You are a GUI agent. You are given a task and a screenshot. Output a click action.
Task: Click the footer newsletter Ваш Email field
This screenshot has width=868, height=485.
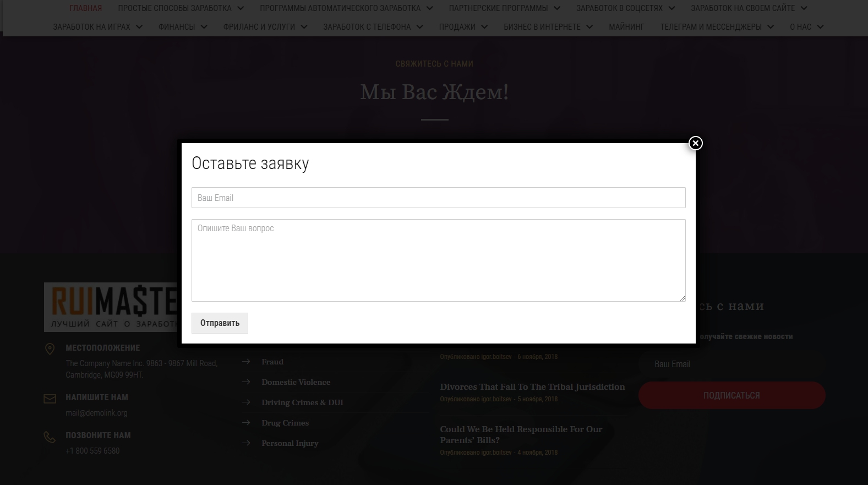(x=731, y=364)
